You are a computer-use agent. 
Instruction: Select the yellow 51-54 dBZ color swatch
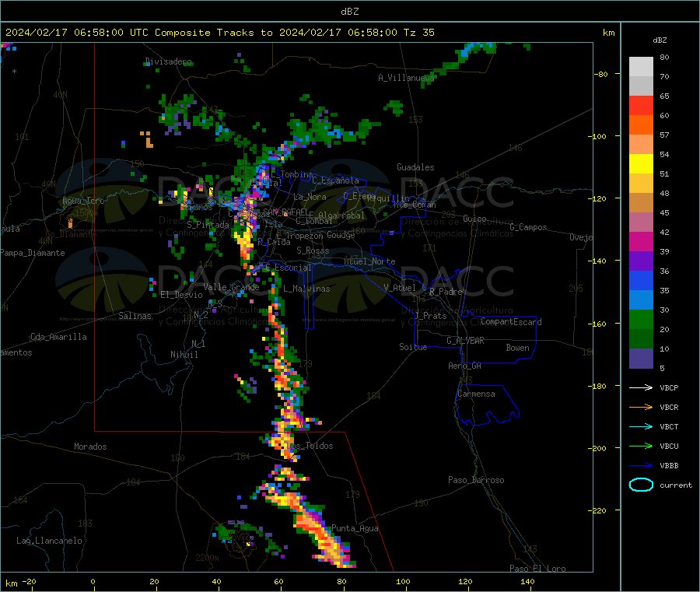pyautogui.click(x=641, y=164)
